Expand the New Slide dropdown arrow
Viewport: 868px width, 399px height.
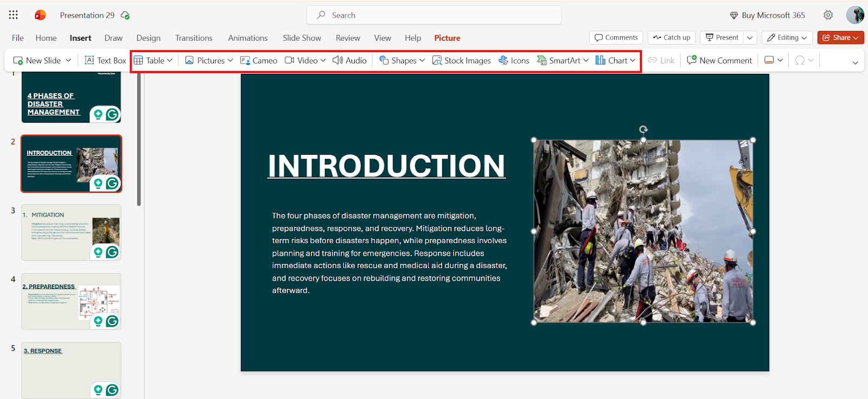(68, 60)
